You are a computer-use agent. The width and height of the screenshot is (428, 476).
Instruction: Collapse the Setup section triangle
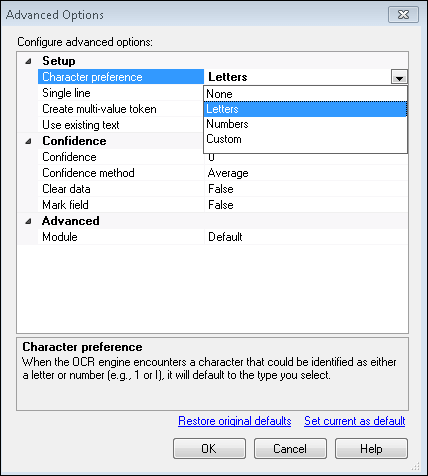click(28, 61)
